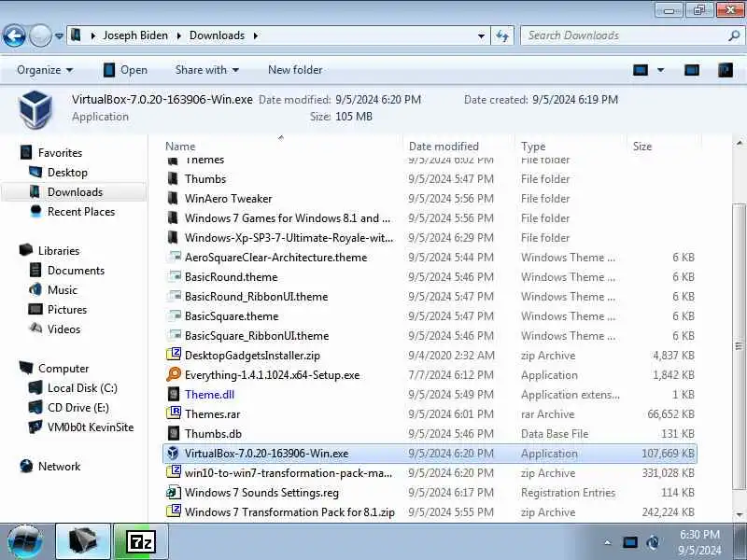Click BasicRound.theme file icon
This screenshot has width=747, height=560.
coord(174,276)
